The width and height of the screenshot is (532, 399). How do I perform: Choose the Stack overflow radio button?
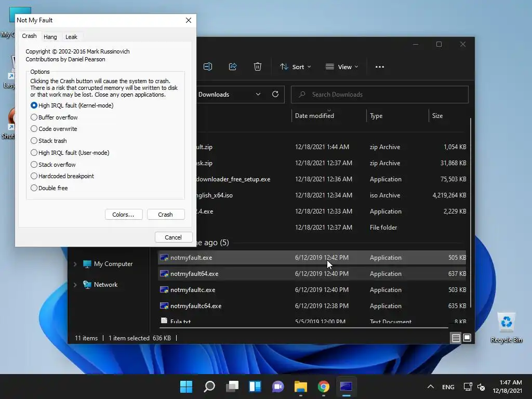[x=34, y=165]
